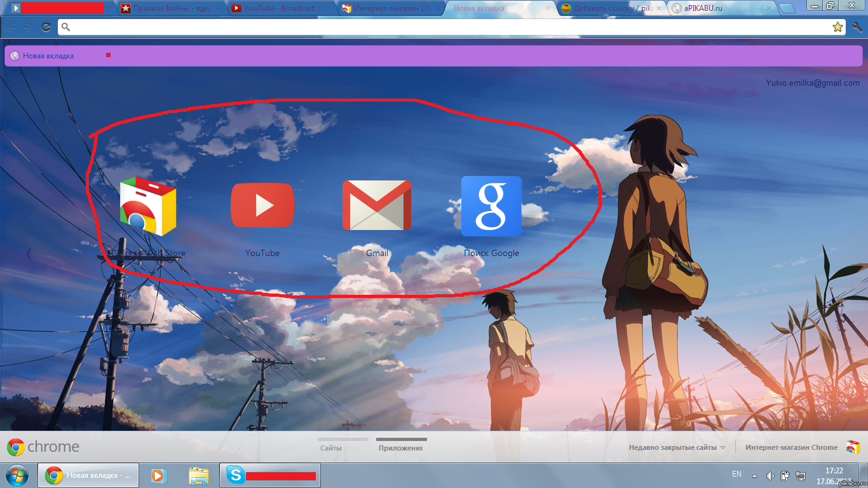Open the wrench settings menu

857,27
